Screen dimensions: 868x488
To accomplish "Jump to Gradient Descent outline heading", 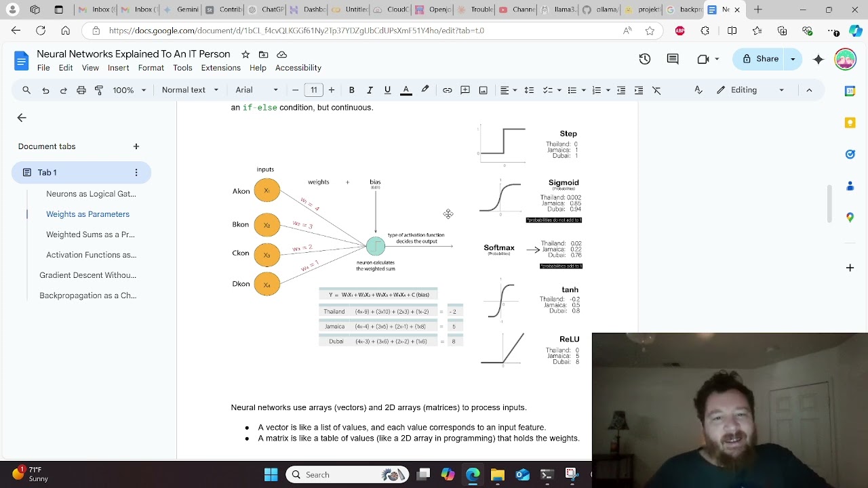I will click(87, 275).
